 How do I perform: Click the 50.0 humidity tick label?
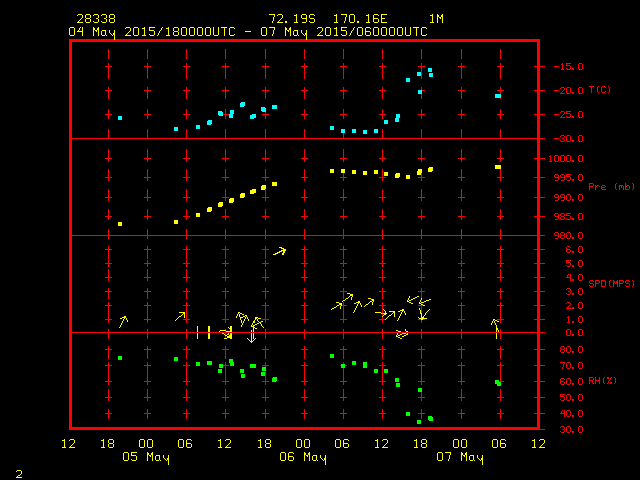pyautogui.click(x=571, y=398)
